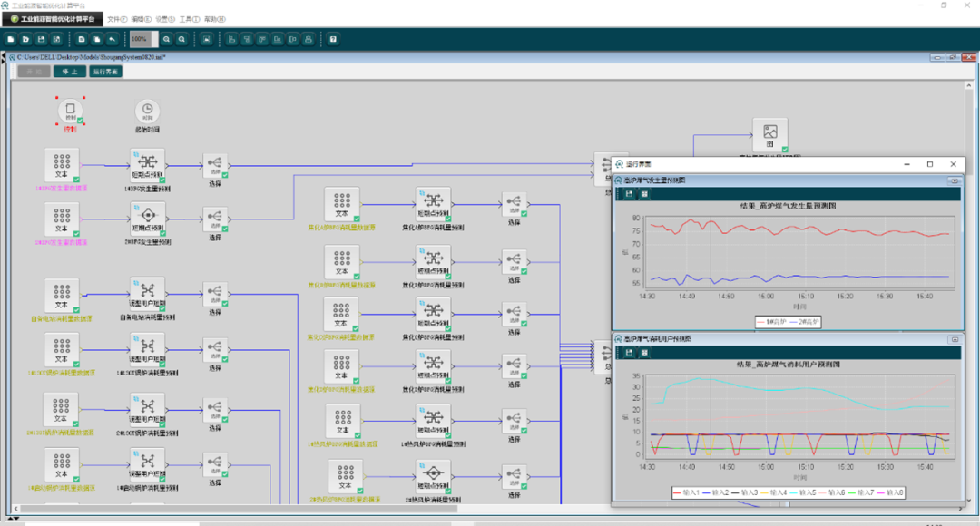Click the picture toolbar icon

207,40
